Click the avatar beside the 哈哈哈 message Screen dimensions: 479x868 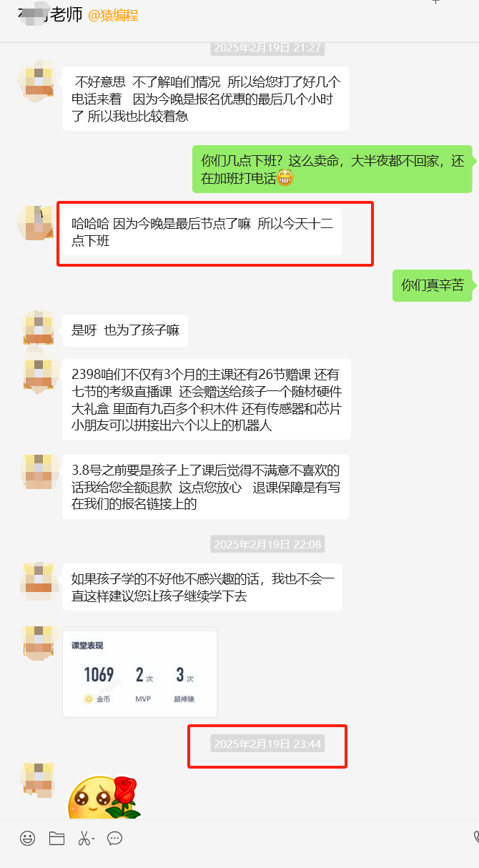[35, 222]
